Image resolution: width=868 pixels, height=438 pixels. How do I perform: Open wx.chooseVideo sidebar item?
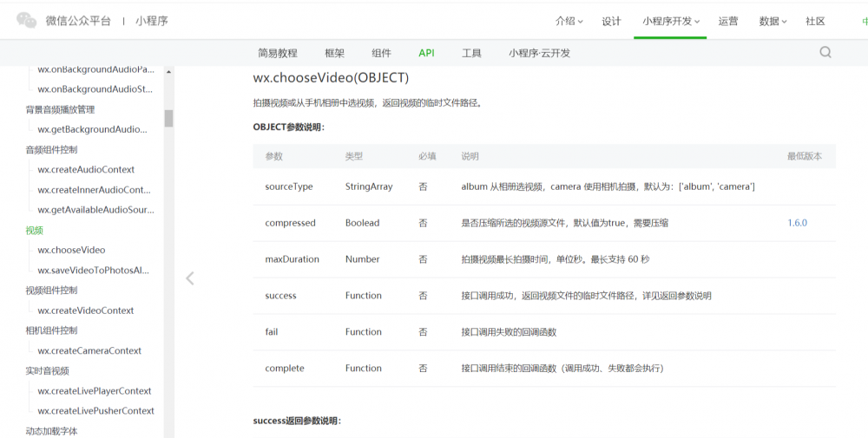pyautogui.click(x=71, y=250)
